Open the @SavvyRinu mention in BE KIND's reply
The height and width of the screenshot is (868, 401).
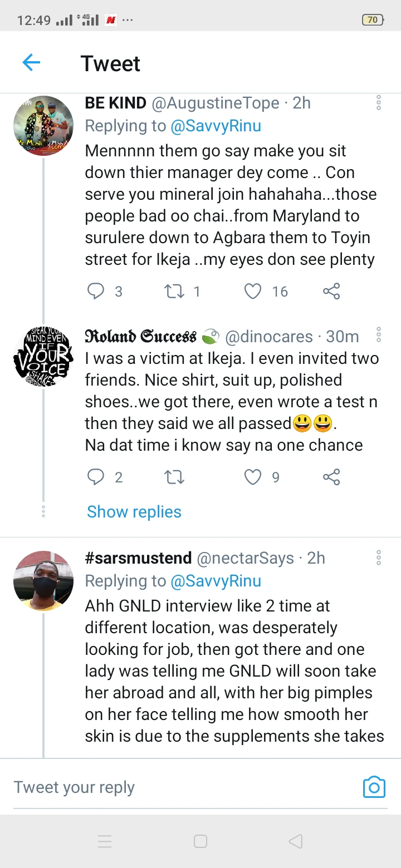tap(216, 126)
